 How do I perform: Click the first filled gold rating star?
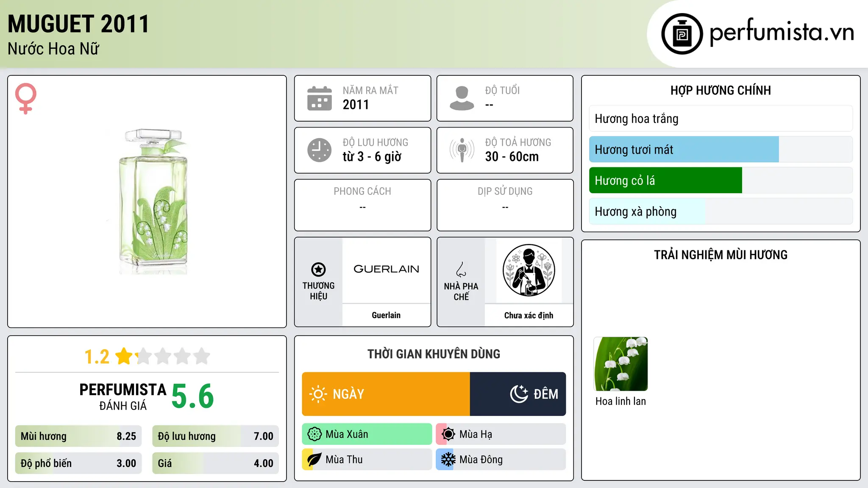tap(124, 356)
